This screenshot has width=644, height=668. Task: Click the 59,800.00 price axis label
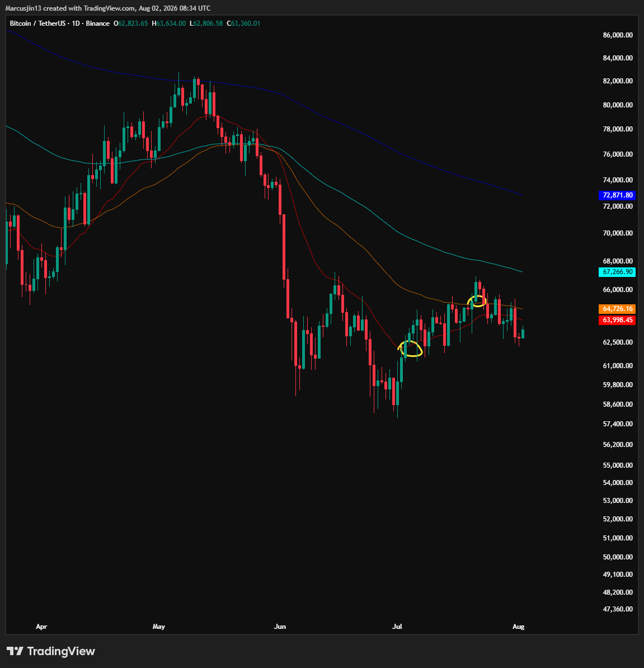618,385
